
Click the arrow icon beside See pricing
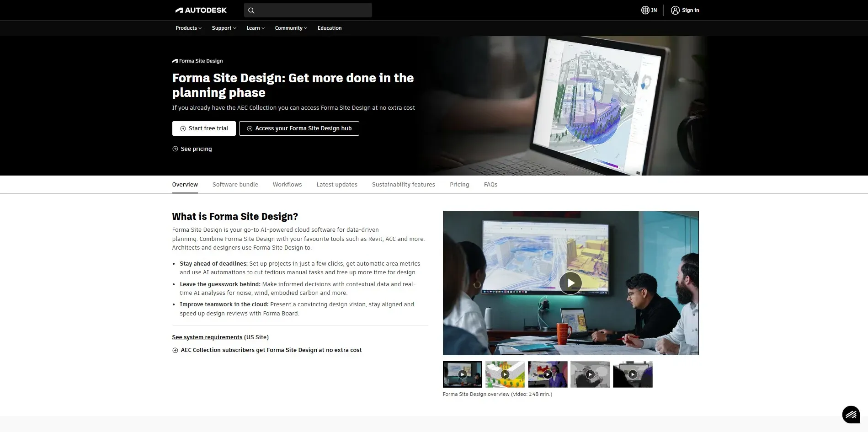point(175,149)
